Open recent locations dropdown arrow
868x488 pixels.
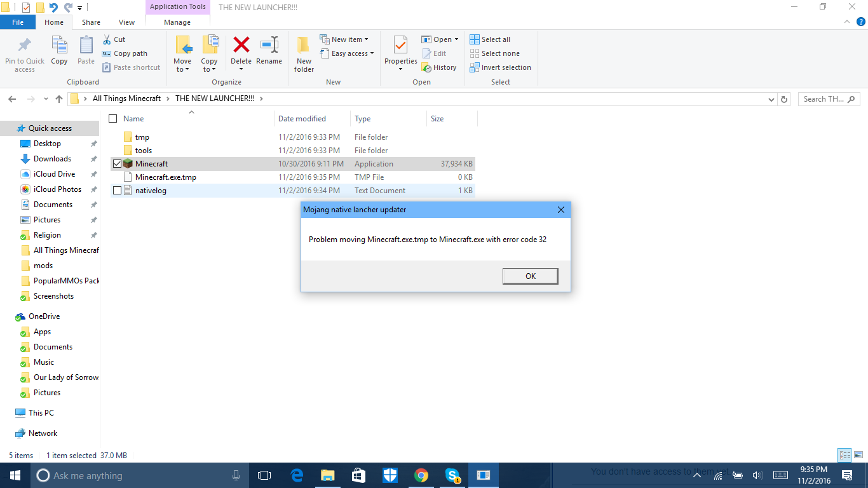click(x=46, y=99)
